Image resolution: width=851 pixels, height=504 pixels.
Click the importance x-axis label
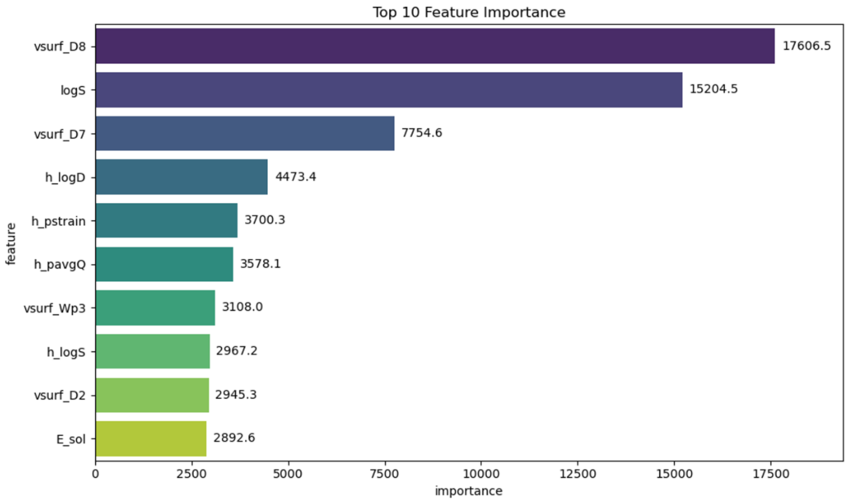pos(469,491)
